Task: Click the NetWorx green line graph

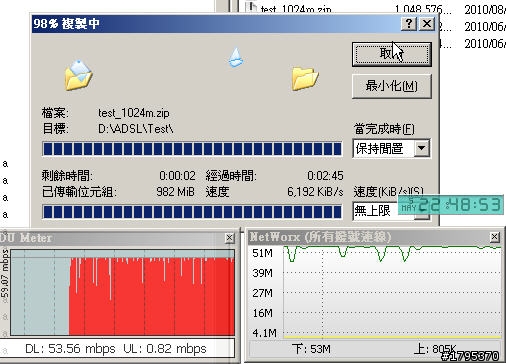Action: 392,292
